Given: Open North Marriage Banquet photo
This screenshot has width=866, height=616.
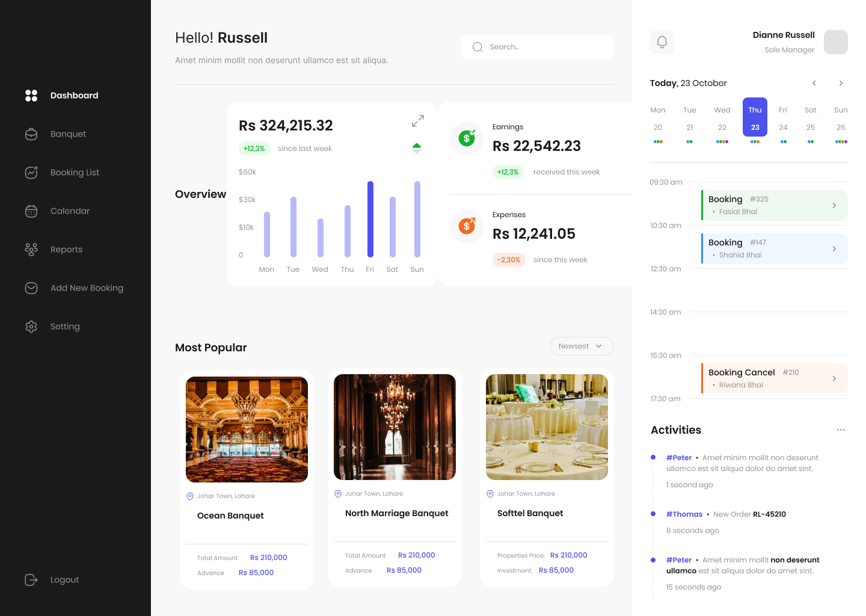Looking at the screenshot, I should click(395, 427).
